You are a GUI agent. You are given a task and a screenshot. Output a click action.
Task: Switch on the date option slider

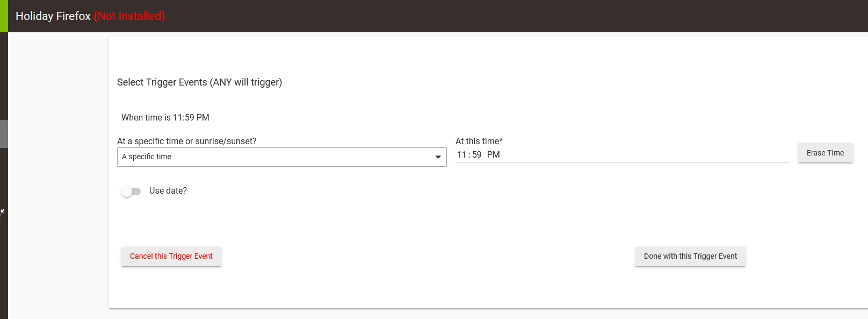131,191
